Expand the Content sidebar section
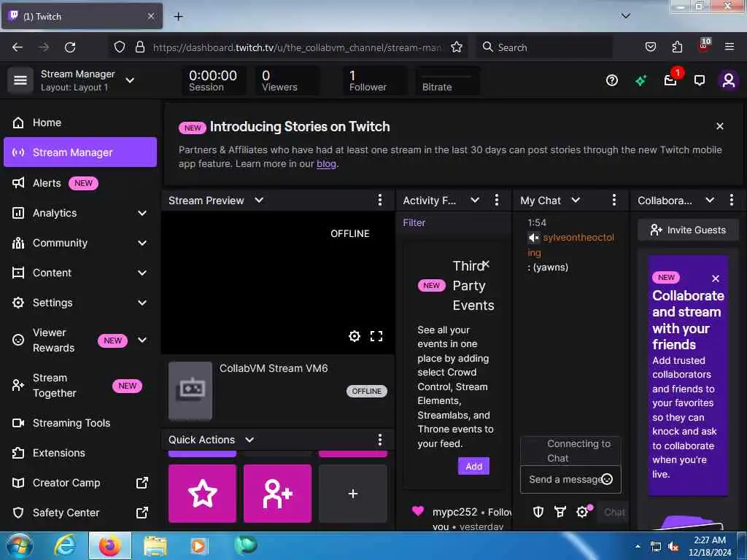Image resolution: width=747 pixels, height=560 pixels. (142, 273)
